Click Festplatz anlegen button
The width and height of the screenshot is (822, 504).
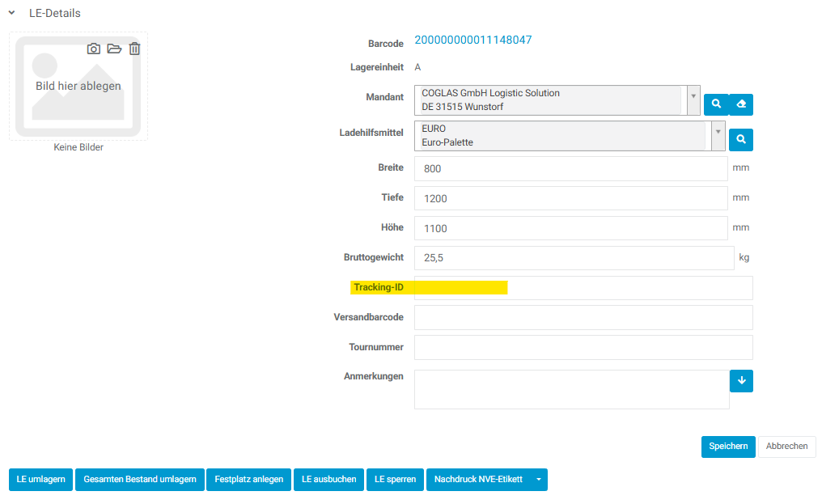click(249, 480)
